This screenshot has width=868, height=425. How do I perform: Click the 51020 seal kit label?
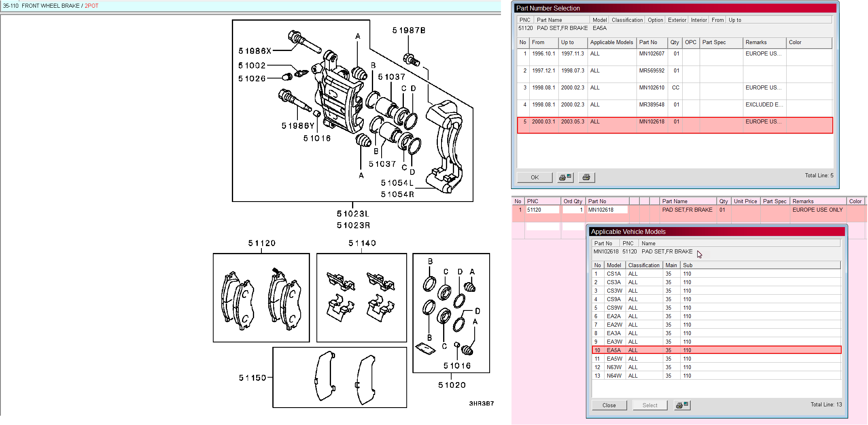click(452, 385)
